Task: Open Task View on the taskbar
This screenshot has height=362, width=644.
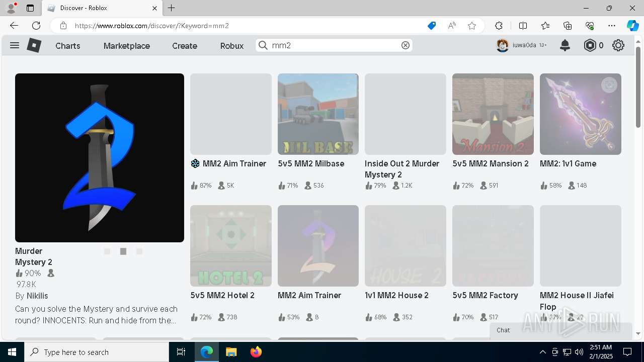Action: point(181,352)
